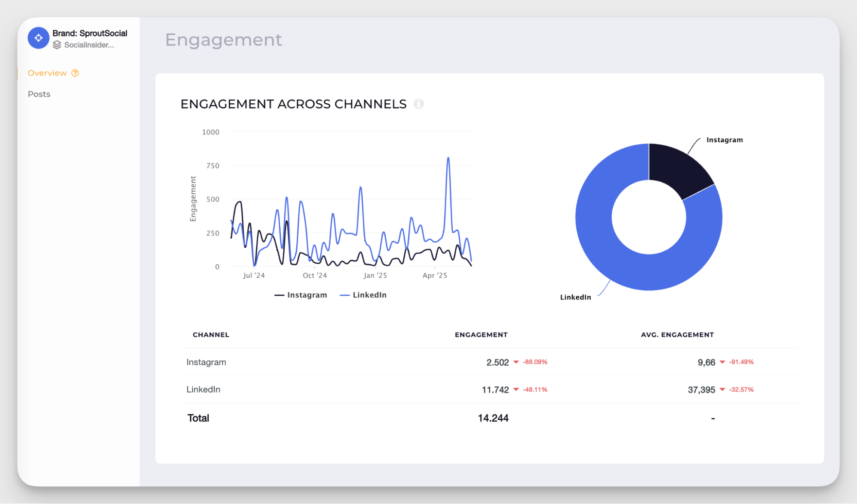Image resolution: width=857 pixels, height=504 pixels.
Task: Click the truncated Socialinsider brand name
Action: point(89,45)
